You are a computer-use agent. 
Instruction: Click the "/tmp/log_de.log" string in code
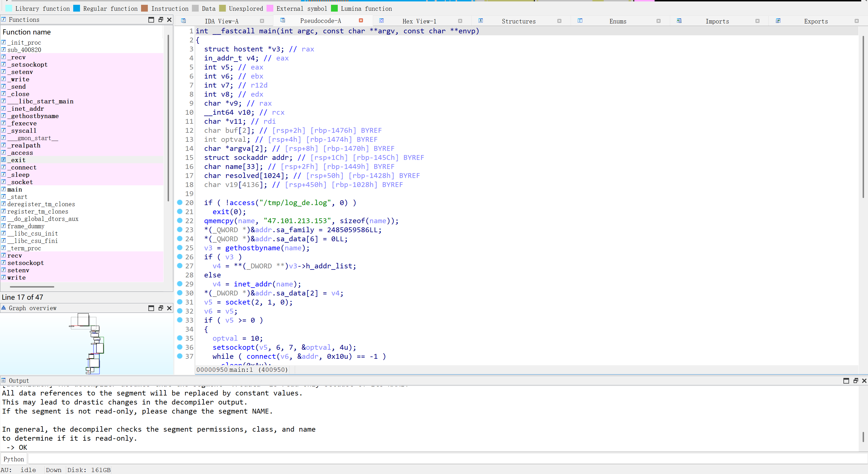click(295, 203)
